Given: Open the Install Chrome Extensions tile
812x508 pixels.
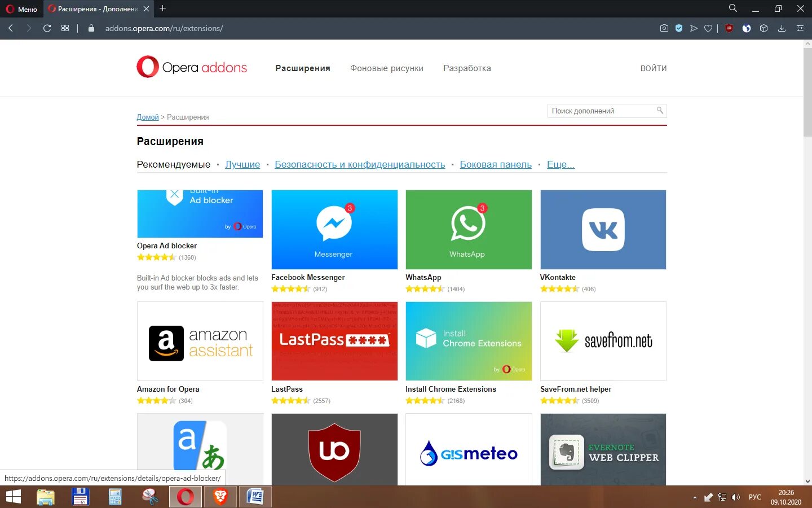Looking at the screenshot, I should [x=469, y=341].
